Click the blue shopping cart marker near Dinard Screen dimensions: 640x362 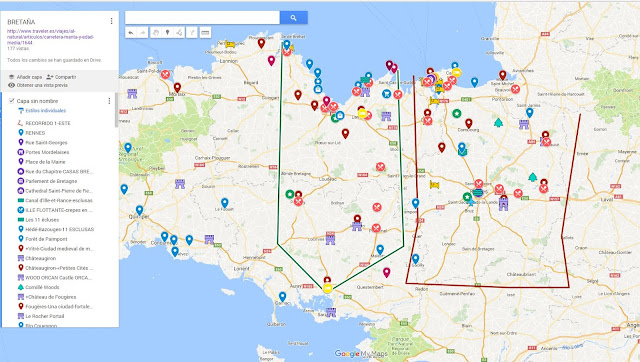tap(386, 94)
